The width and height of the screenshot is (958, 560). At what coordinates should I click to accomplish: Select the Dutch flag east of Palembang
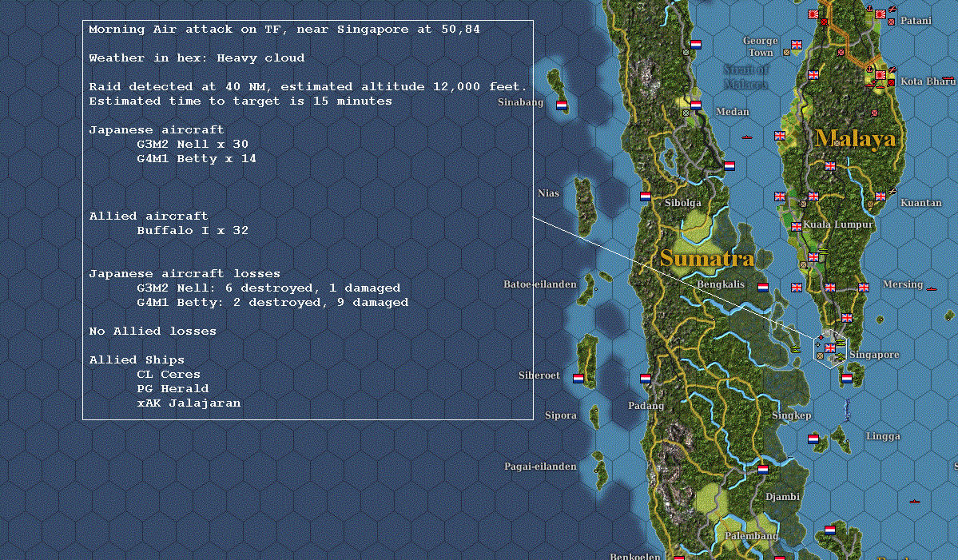pos(829,530)
